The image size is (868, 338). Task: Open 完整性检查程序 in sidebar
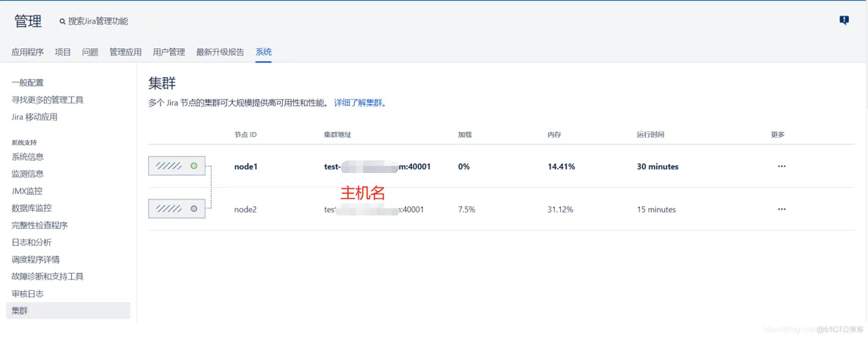(40, 225)
